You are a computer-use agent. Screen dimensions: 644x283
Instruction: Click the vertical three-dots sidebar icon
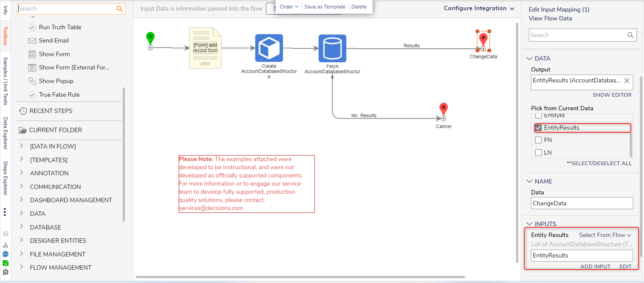pyautogui.click(x=5, y=212)
